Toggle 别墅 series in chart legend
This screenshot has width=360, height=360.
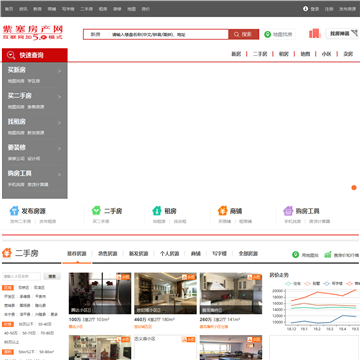pyautogui.click(x=312, y=284)
